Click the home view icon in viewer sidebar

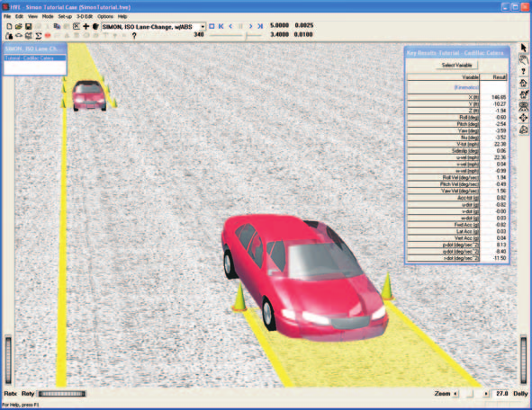tap(524, 83)
